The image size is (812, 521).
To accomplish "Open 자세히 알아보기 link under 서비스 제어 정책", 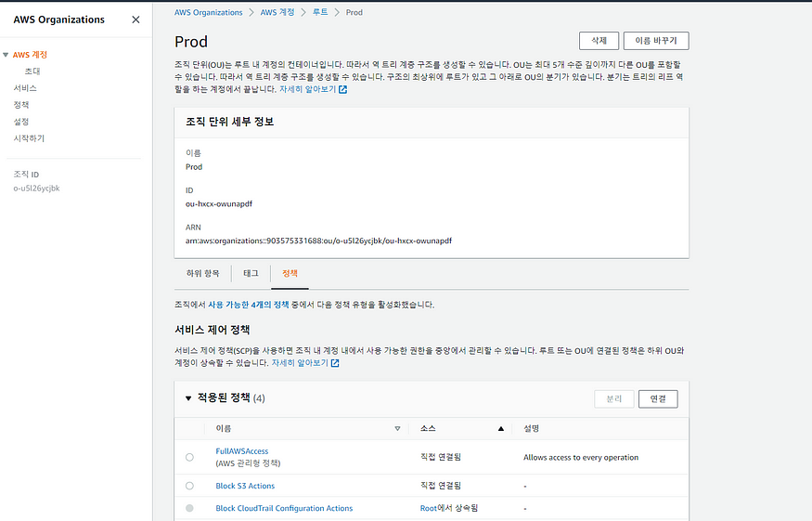I will 300,363.
